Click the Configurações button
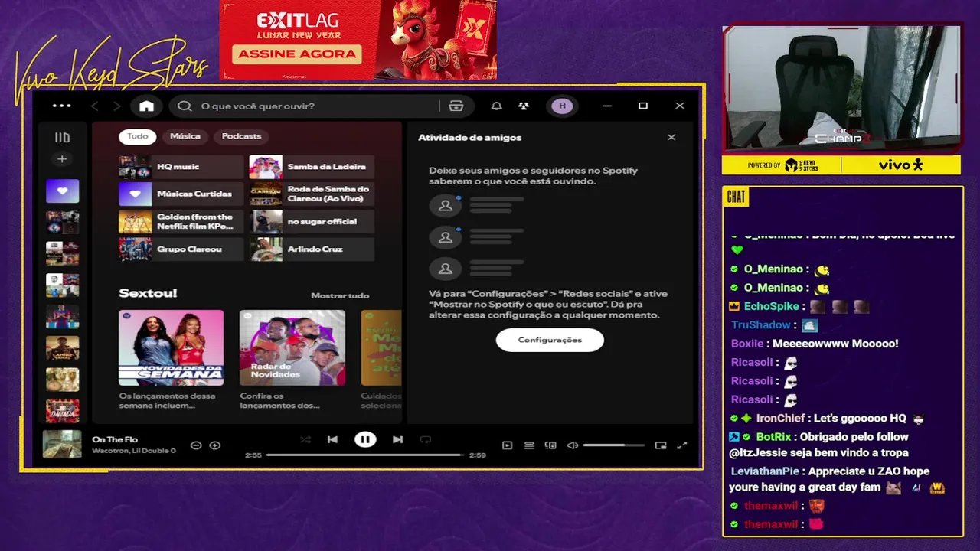Screen dimensions: 980x551 tap(550, 340)
